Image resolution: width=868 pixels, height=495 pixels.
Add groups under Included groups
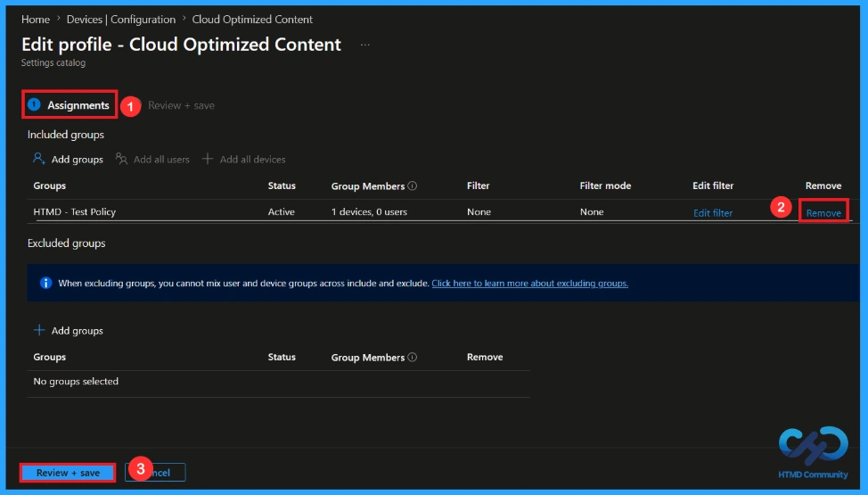point(77,159)
